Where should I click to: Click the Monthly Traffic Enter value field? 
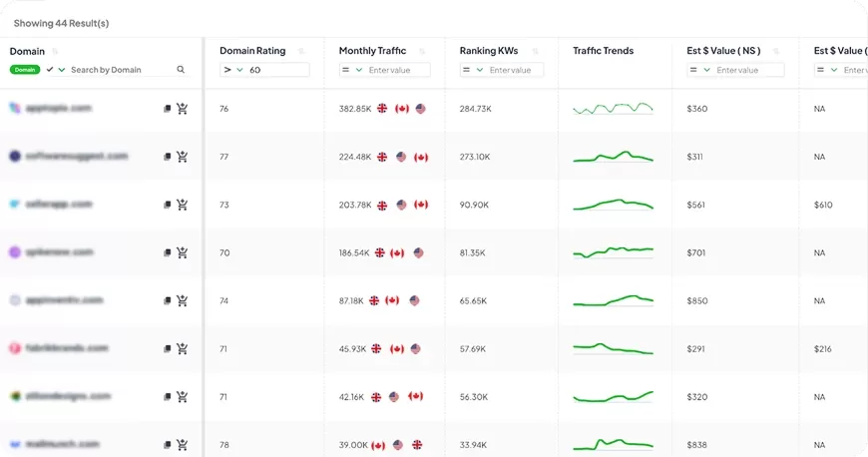pyautogui.click(x=397, y=70)
